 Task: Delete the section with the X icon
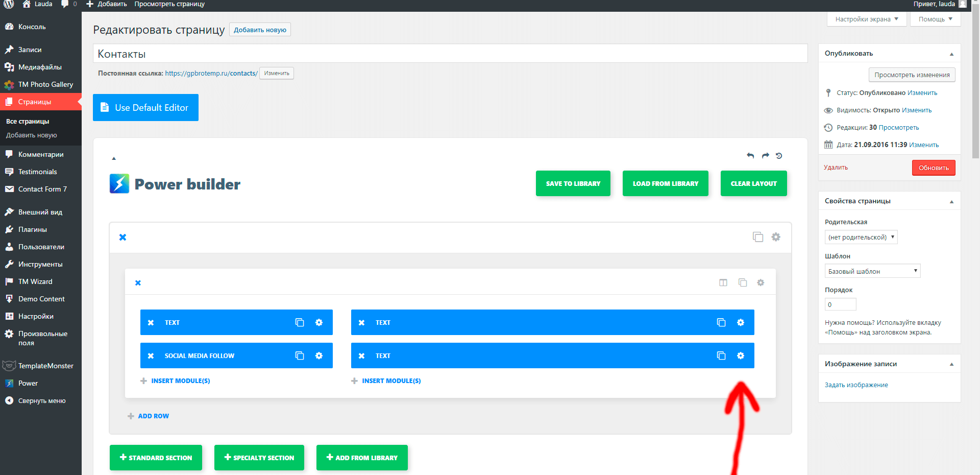[x=122, y=237]
